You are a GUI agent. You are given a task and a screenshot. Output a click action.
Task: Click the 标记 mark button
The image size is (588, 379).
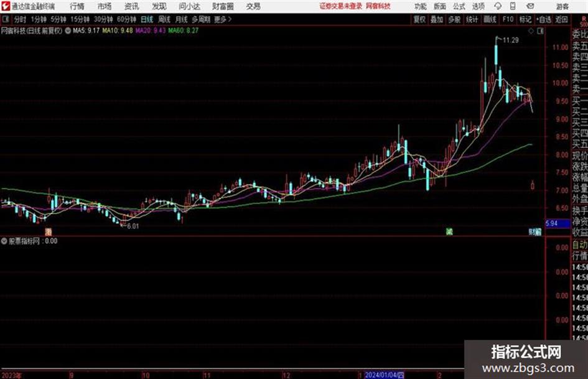[x=525, y=19]
